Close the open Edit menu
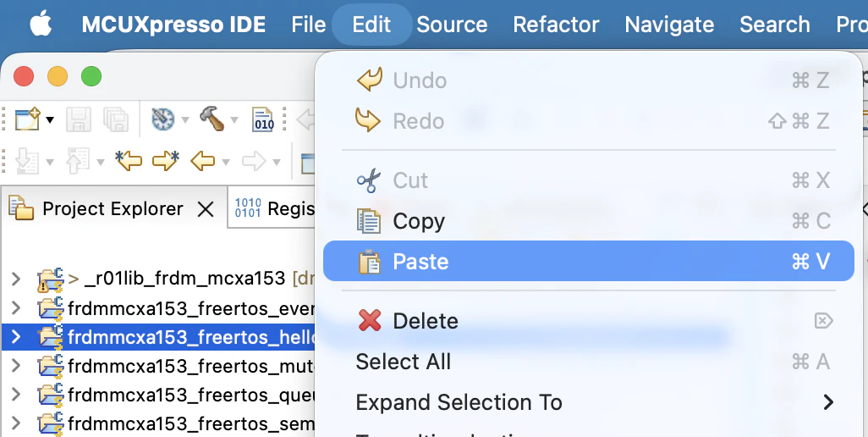The width and height of the screenshot is (868, 437). pyautogui.click(x=371, y=25)
